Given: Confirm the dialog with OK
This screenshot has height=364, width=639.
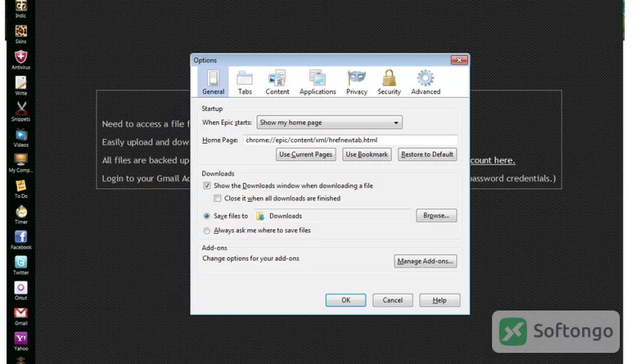Looking at the screenshot, I should tap(346, 300).
